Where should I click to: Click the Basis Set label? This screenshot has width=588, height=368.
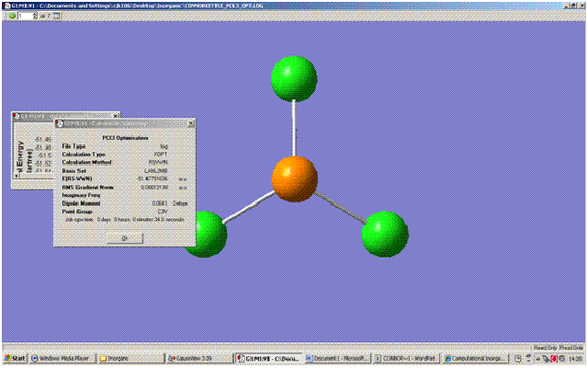[x=73, y=170]
